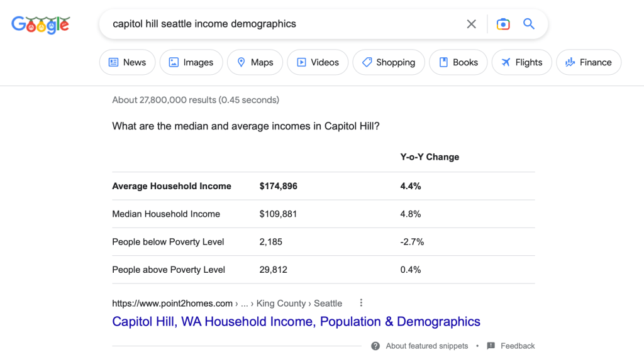Viewport: 644px width, 357px height.
Task: Show Videos results
Action: 318,62
